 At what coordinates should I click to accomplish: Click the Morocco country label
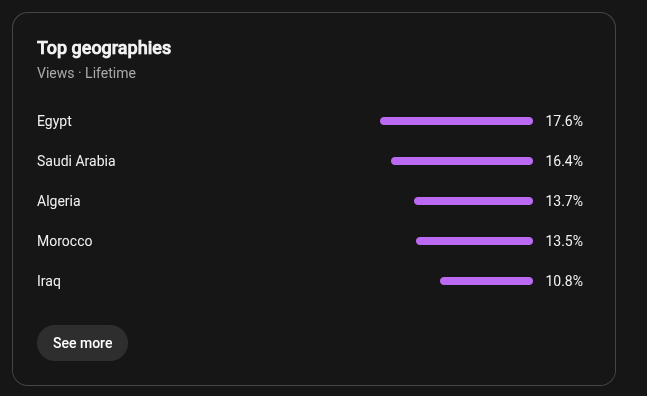[64, 241]
